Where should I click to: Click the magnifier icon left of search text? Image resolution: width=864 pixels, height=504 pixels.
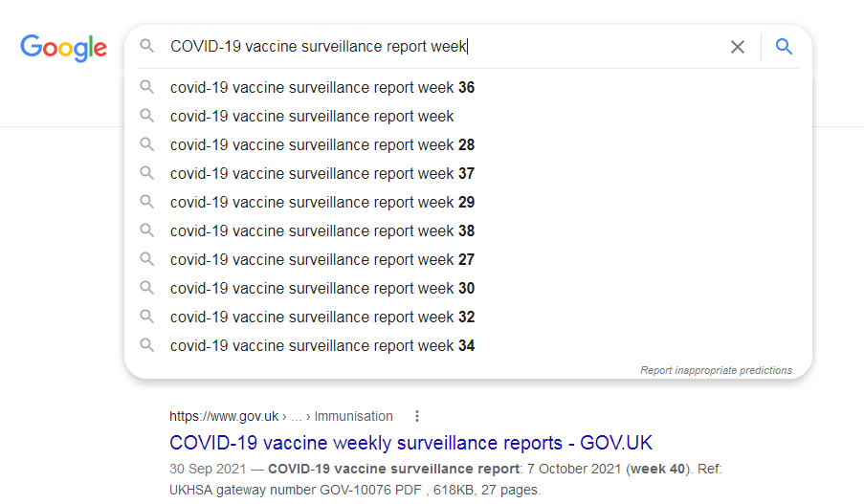pyautogui.click(x=146, y=46)
